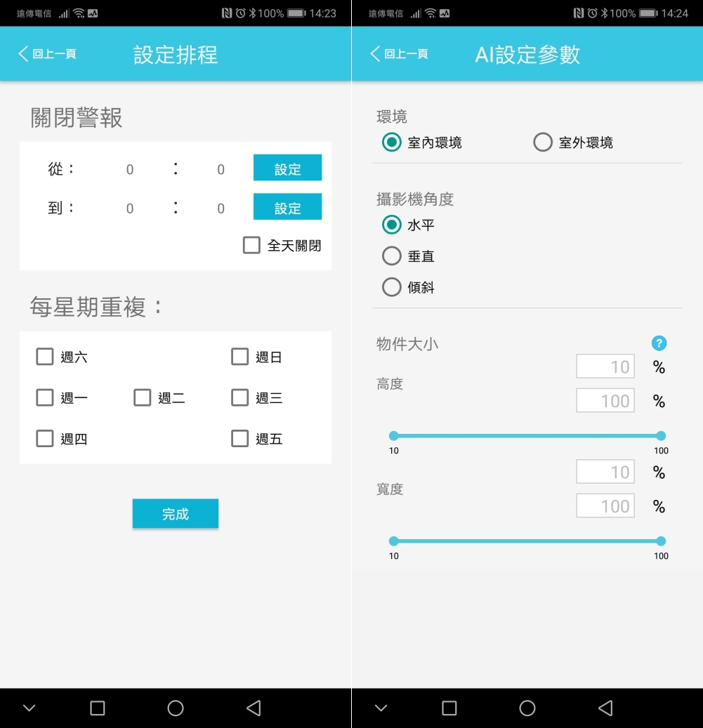Tap alarm icon in right status bar
Screen dimensions: 703x728
(593, 13)
